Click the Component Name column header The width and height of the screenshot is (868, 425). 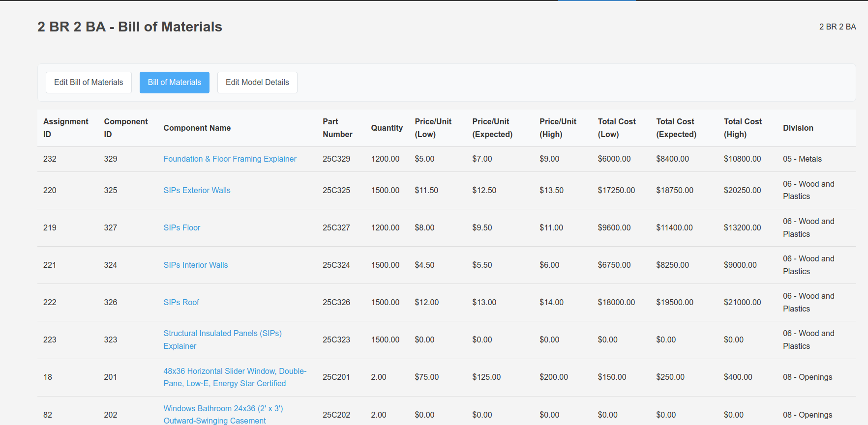point(197,128)
